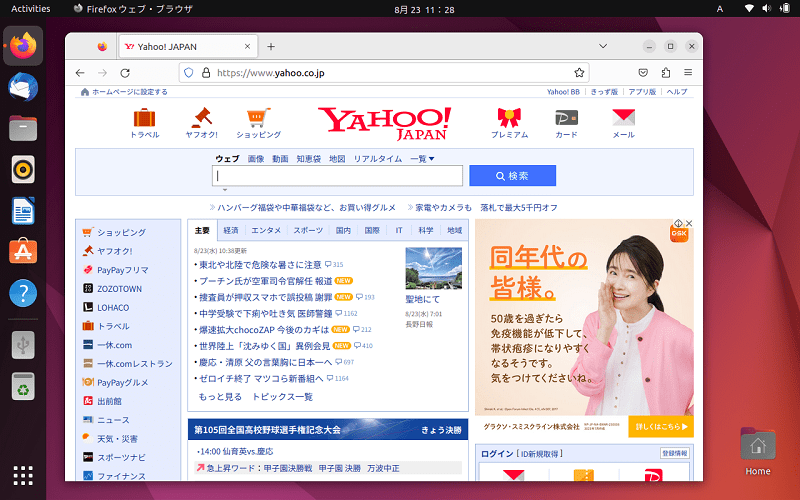Switch news to the 経済 tab
Image resolution: width=800 pixels, height=500 pixels.
(x=231, y=230)
